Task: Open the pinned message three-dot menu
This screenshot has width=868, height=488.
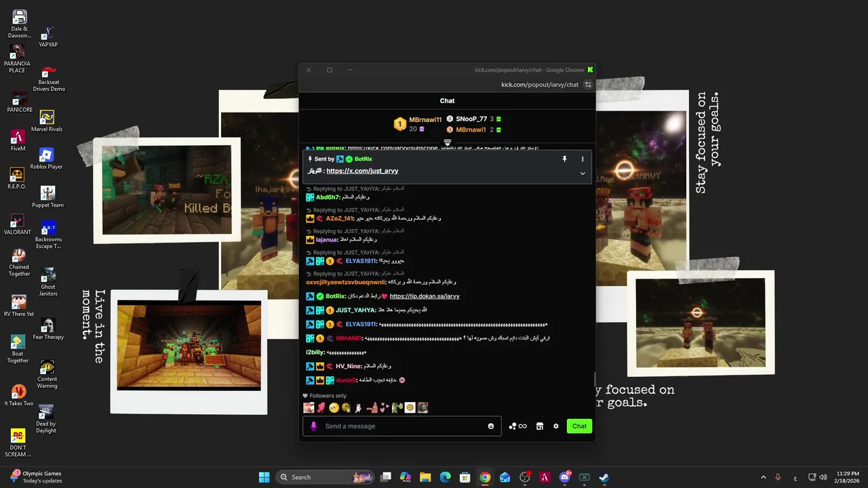Action: click(x=582, y=159)
